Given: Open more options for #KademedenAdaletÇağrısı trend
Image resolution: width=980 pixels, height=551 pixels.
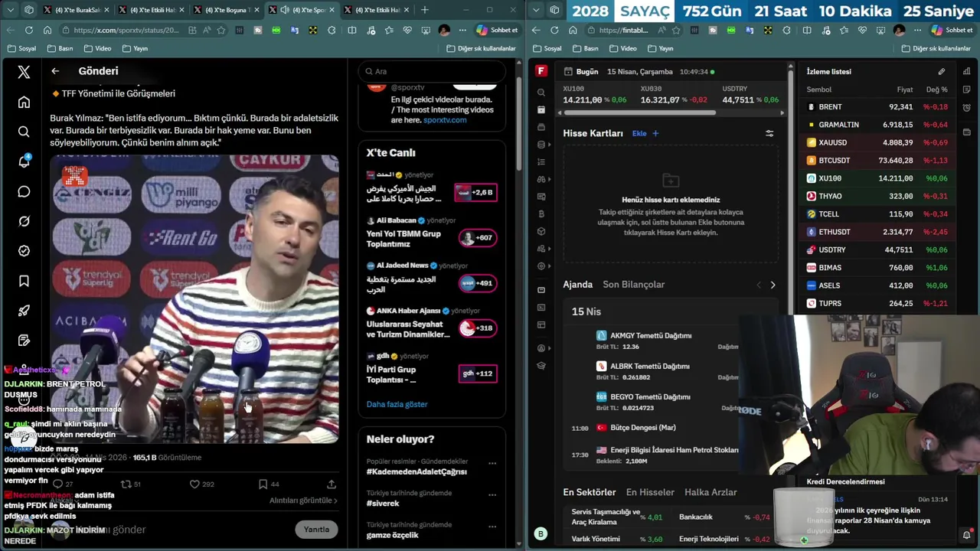Looking at the screenshot, I should (492, 463).
